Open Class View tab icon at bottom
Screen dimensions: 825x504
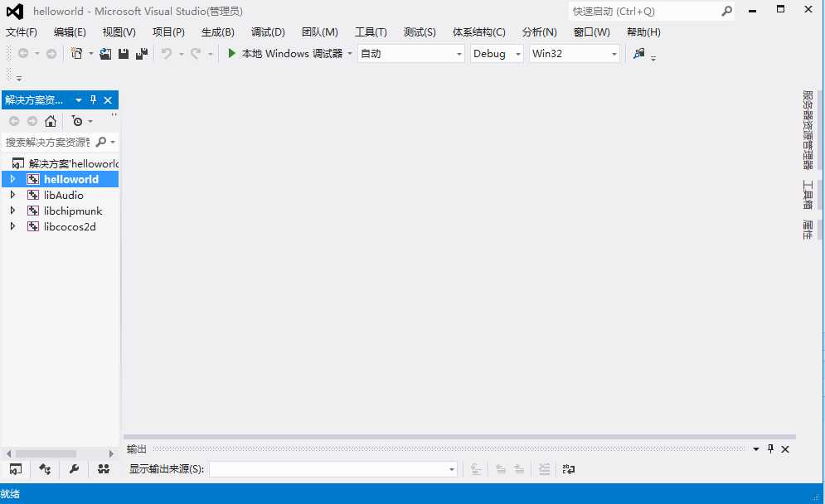click(x=45, y=468)
